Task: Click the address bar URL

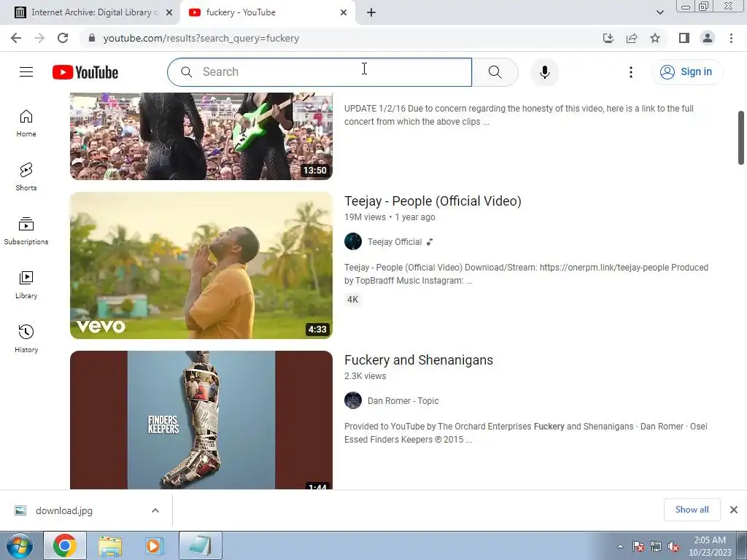Action: pyautogui.click(x=201, y=38)
